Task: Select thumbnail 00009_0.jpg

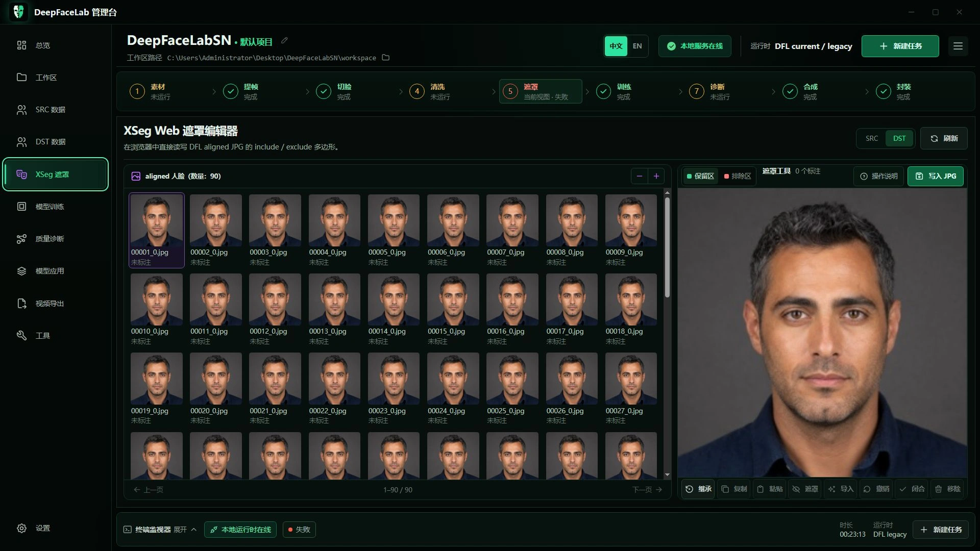Action: pos(631,230)
